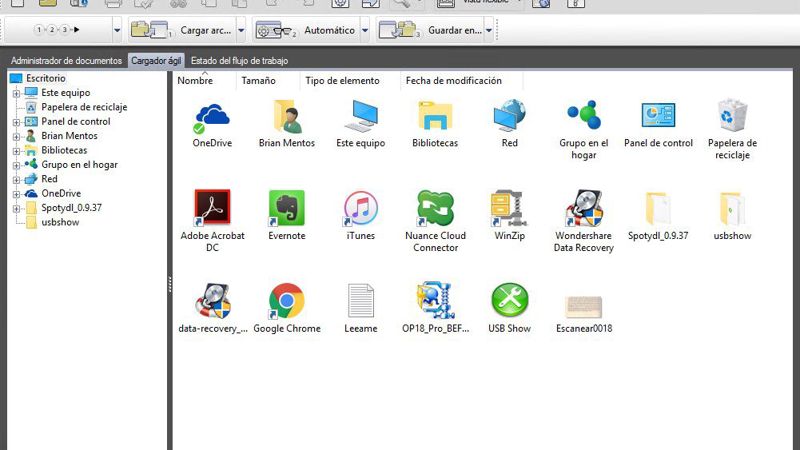Open the Brian Mentos user folder icon in file pane

pyautogui.click(x=287, y=117)
